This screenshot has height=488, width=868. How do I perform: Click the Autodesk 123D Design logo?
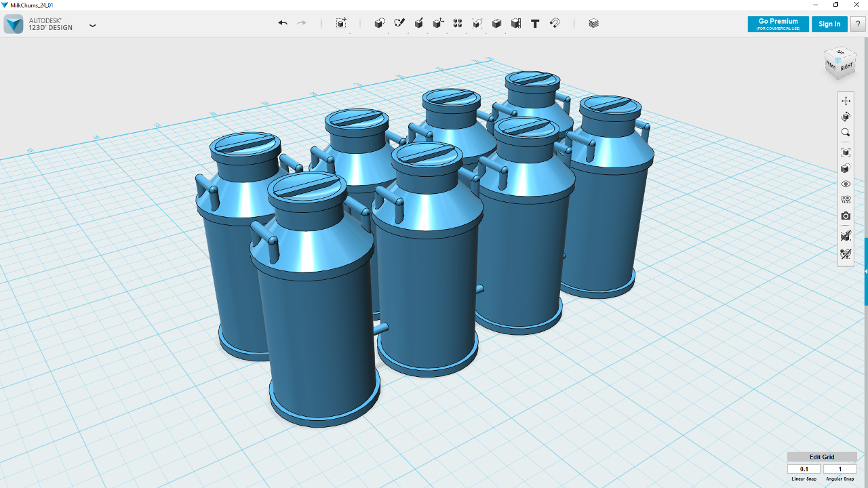14,24
